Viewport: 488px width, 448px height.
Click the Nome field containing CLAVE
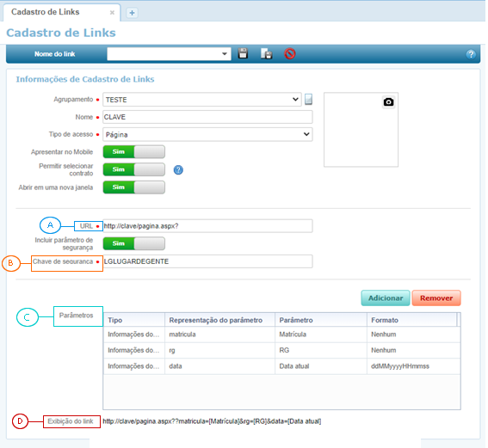pyautogui.click(x=207, y=117)
